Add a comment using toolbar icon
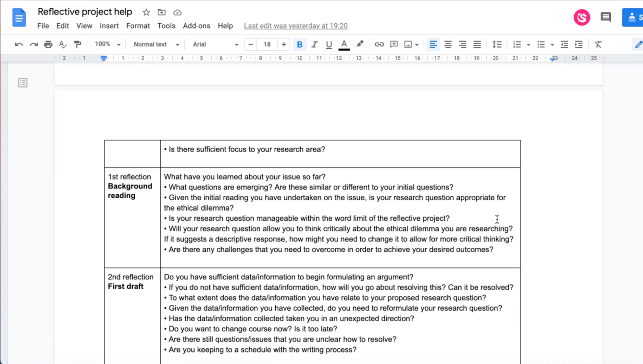Image resolution: width=643 pixels, height=364 pixels. [x=394, y=45]
